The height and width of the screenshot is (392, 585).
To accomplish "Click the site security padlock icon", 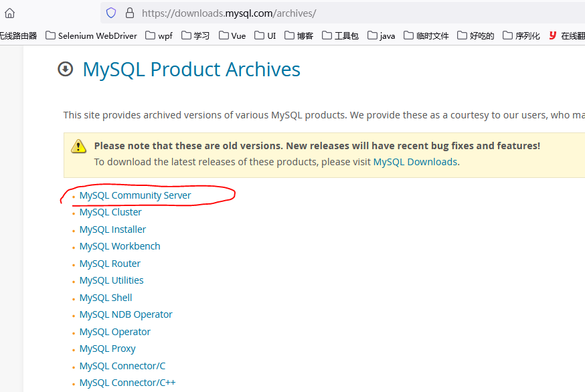I will pos(129,13).
